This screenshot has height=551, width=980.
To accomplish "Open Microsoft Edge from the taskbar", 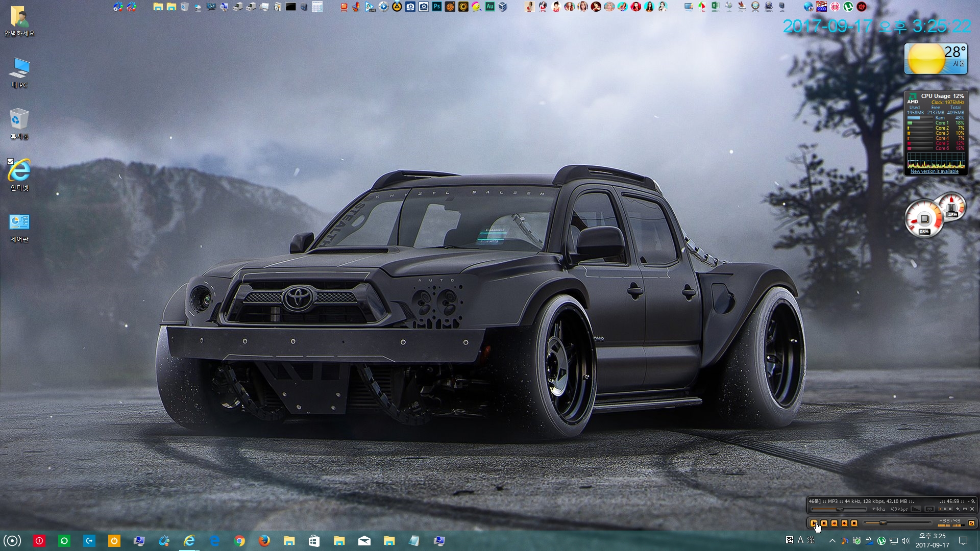I will (214, 541).
